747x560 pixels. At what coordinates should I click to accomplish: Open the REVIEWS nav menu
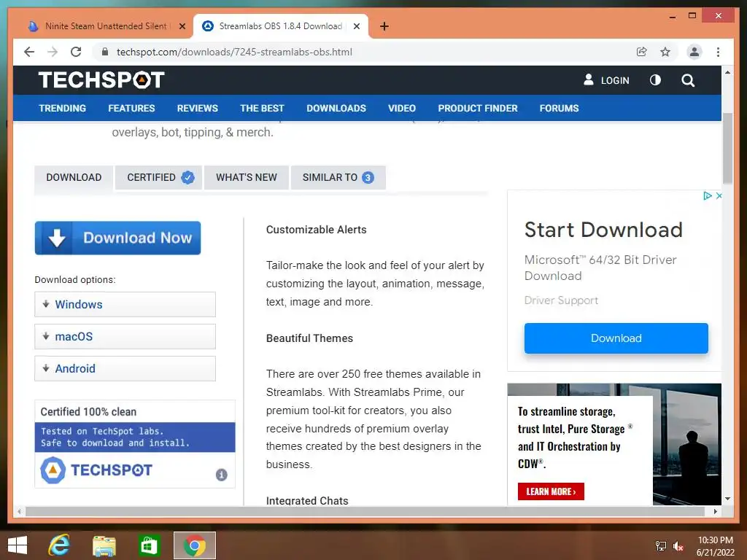[197, 108]
